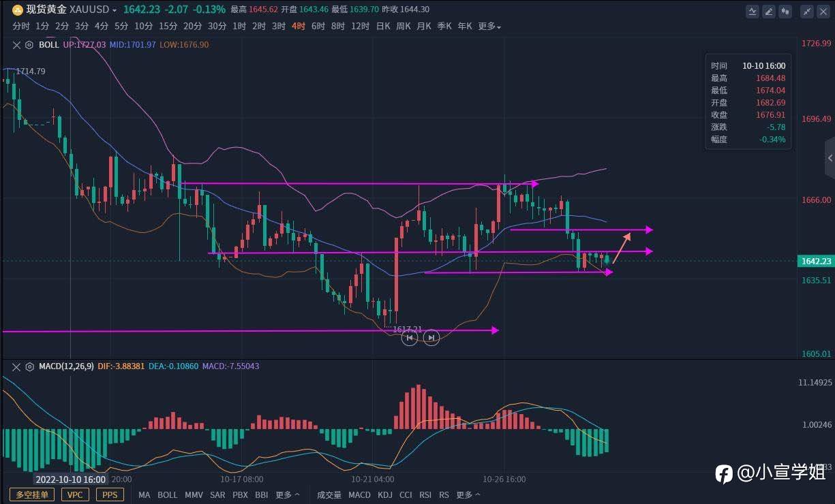
Task: Step to next candle playback button
Action: (431, 337)
